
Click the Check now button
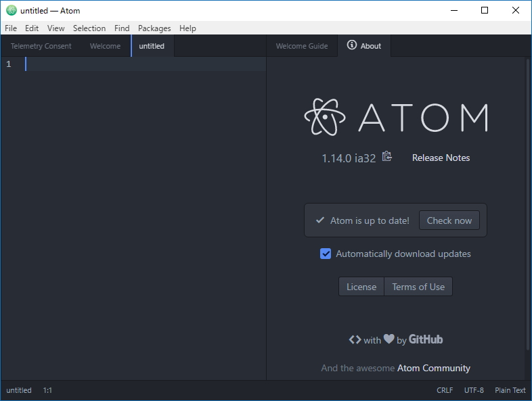click(x=449, y=220)
